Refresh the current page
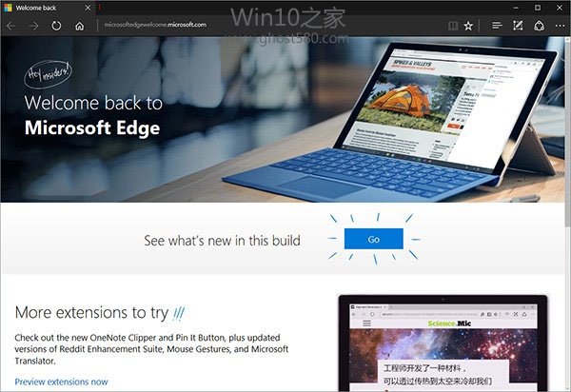The height and width of the screenshot is (392, 571). (x=56, y=26)
